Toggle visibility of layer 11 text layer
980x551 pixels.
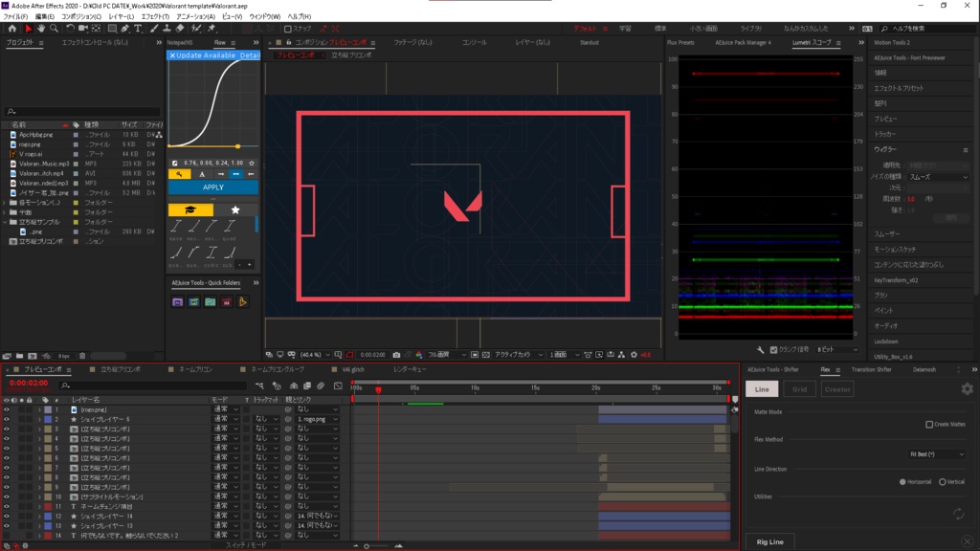click(x=7, y=507)
